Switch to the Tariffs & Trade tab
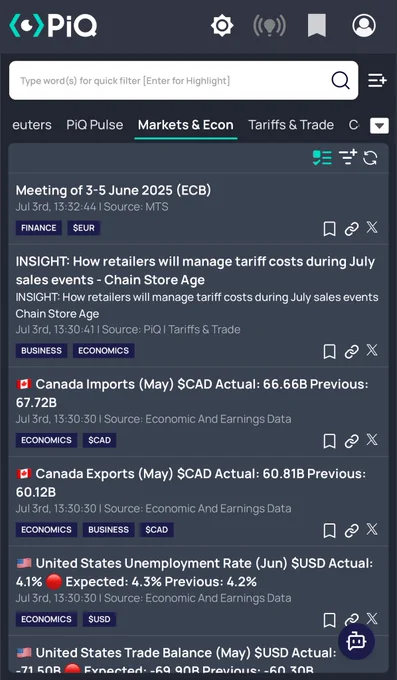The image size is (397, 680). 291,125
